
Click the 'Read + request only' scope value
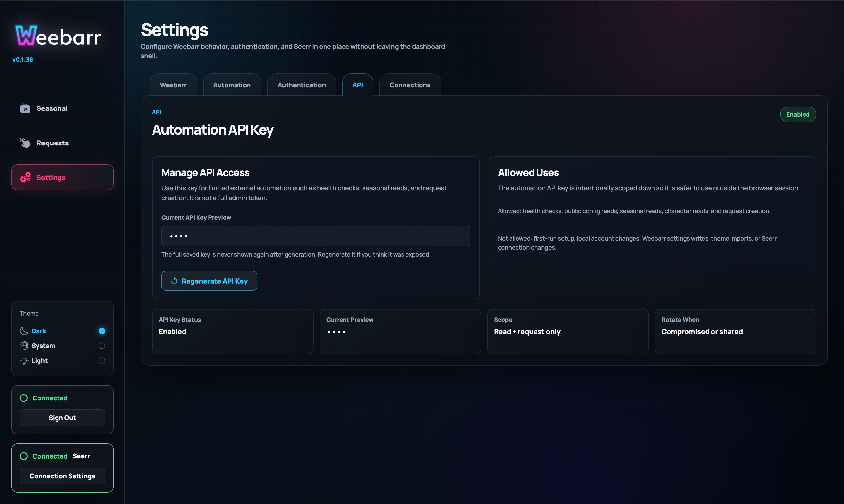pyautogui.click(x=527, y=331)
